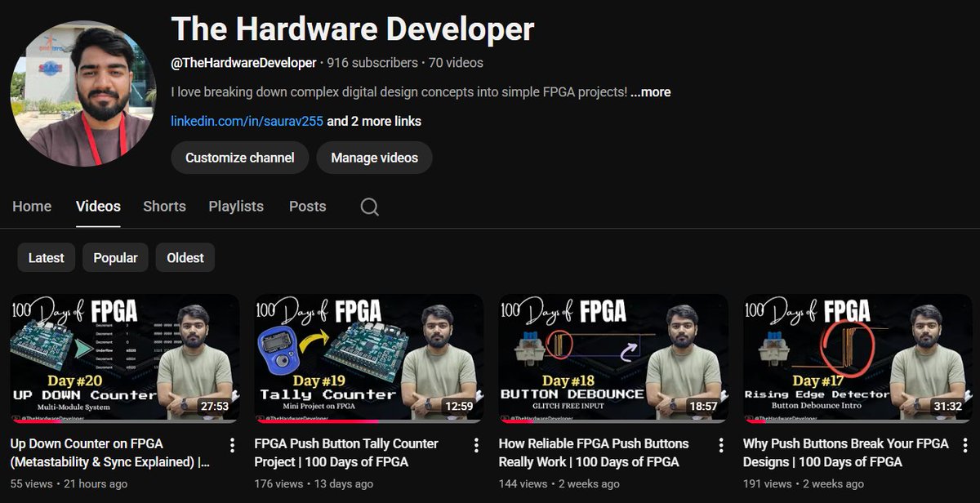Click '176 views • 13 days ago' text
The width and height of the screenshot is (980, 503).
tap(314, 483)
